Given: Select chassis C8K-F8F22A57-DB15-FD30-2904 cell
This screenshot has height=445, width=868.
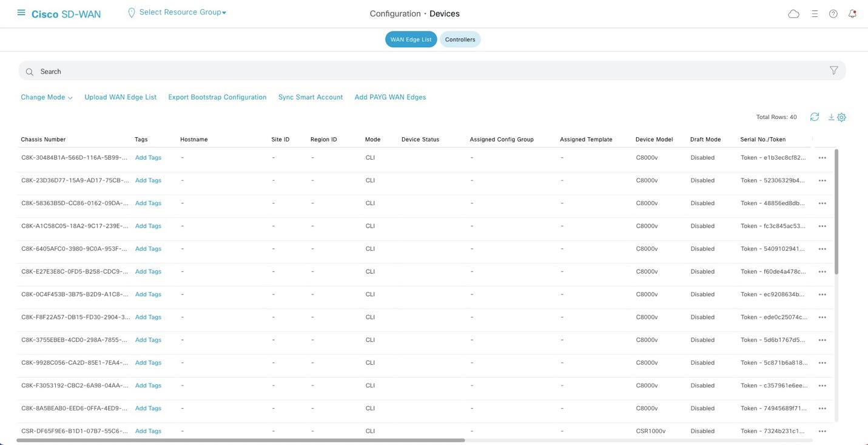Looking at the screenshot, I should 75,317.
